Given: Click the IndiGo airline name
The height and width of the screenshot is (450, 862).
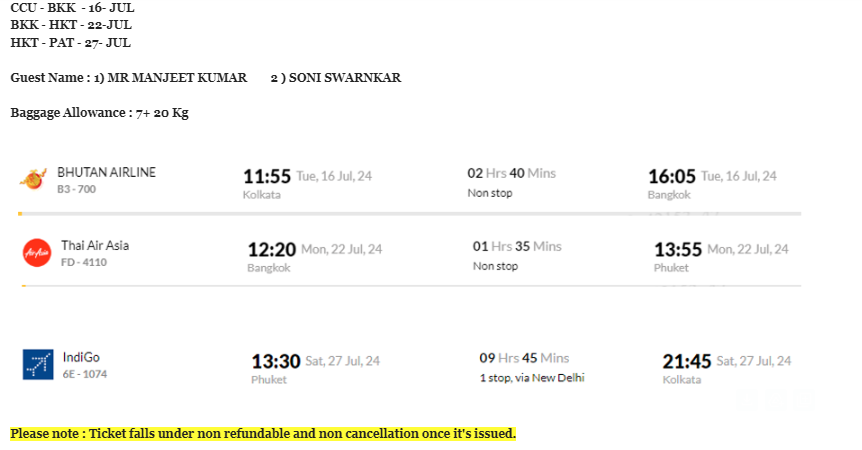Looking at the screenshot, I should tap(81, 357).
